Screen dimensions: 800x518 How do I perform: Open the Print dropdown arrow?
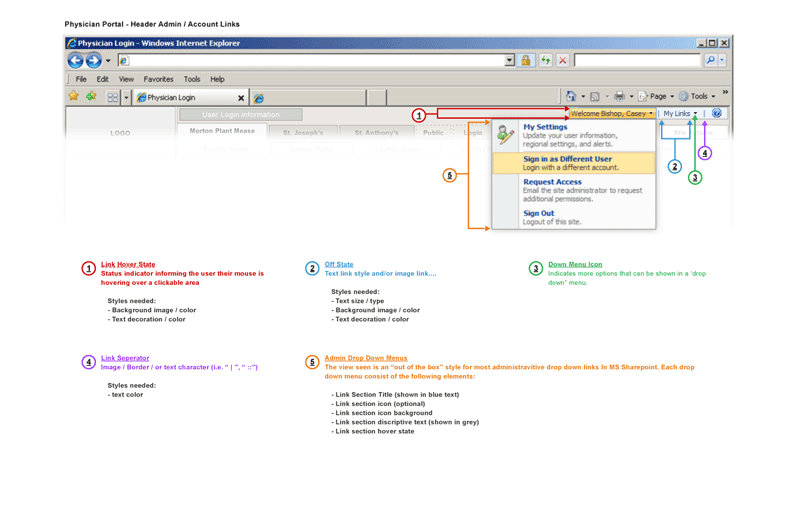pyautogui.click(x=631, y=96)
